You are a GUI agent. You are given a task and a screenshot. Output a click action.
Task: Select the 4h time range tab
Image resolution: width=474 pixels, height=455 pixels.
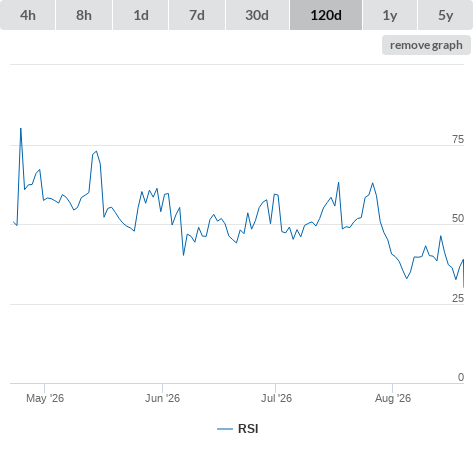[28, 15]
